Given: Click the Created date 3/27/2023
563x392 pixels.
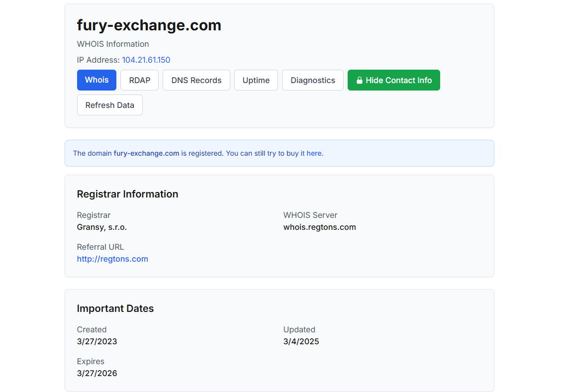Looking at the screenshot, I should click(x=97, y=342).
